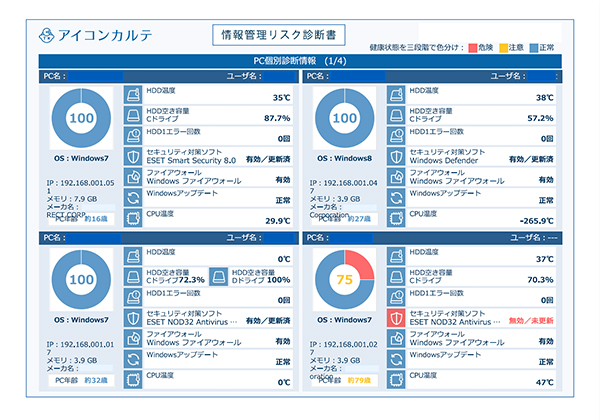The width and height of the screenshot is (600, 420).
Task: Click the Dドライブ 100% value
Action: tap(279, 280)
